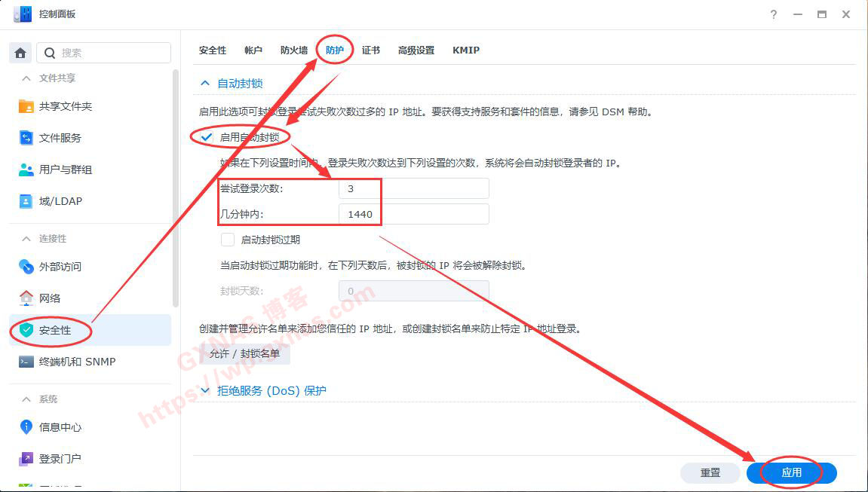Open Terminal & SNMP (终端机和 SNMP) icon
Image resolution: width=868 pixels, height=492 pixels.
(x=26, y=362)
